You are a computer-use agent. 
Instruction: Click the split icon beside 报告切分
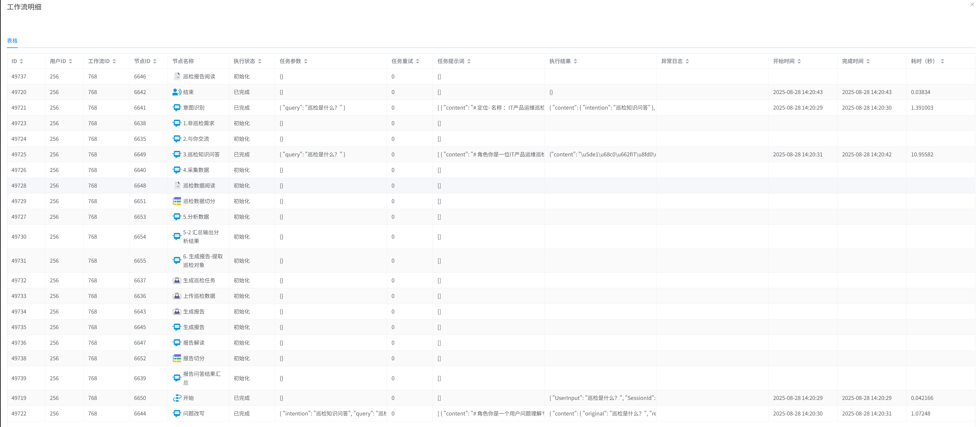(x=177, y=359)
